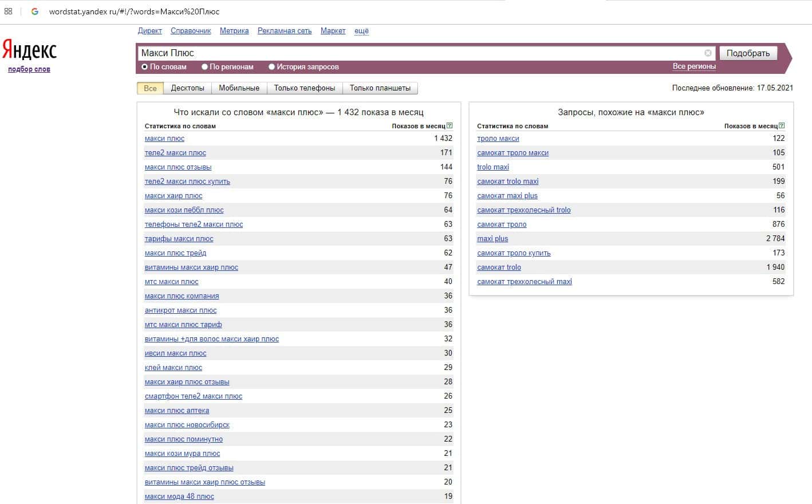Click the help icon in similar queries panel

tap(782, 126)
